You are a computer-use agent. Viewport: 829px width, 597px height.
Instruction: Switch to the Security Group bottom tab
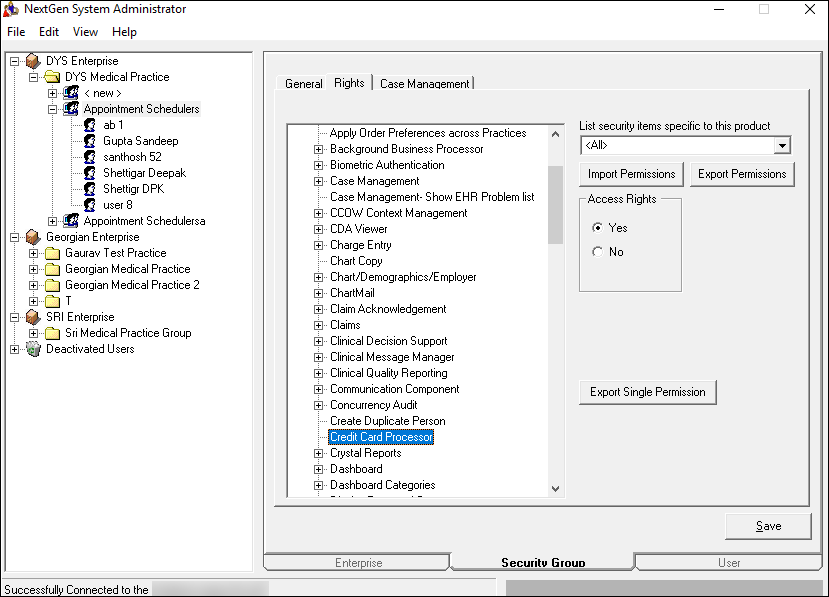pos(543,563)
